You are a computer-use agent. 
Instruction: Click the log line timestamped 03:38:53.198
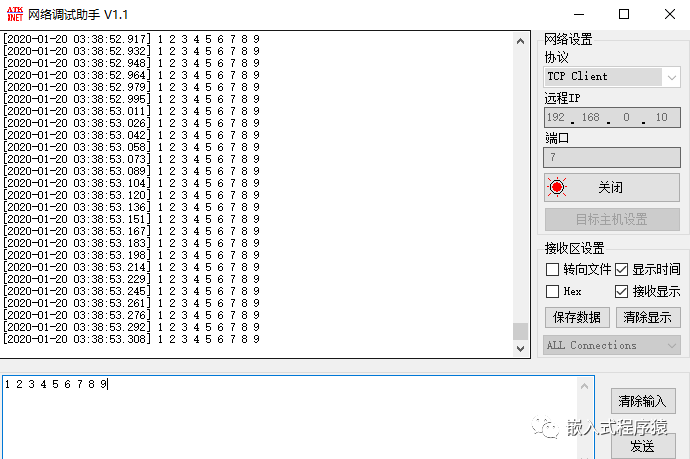pos(132,255)
